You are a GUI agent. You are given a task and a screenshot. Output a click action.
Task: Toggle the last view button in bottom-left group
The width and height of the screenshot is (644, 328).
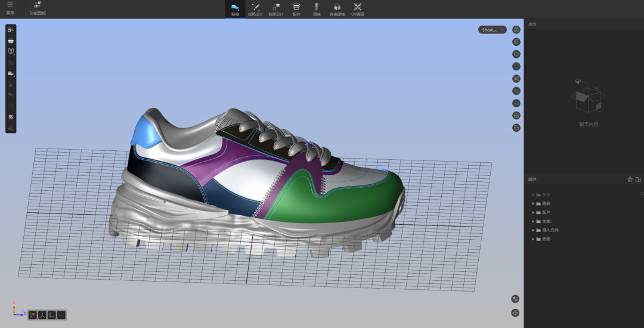[61, 314]
